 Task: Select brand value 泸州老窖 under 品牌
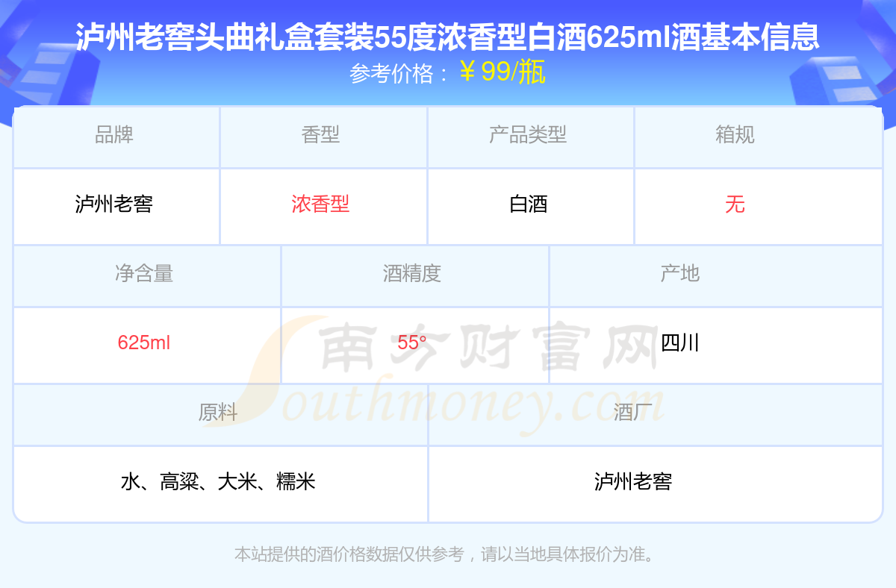(114, 204)
